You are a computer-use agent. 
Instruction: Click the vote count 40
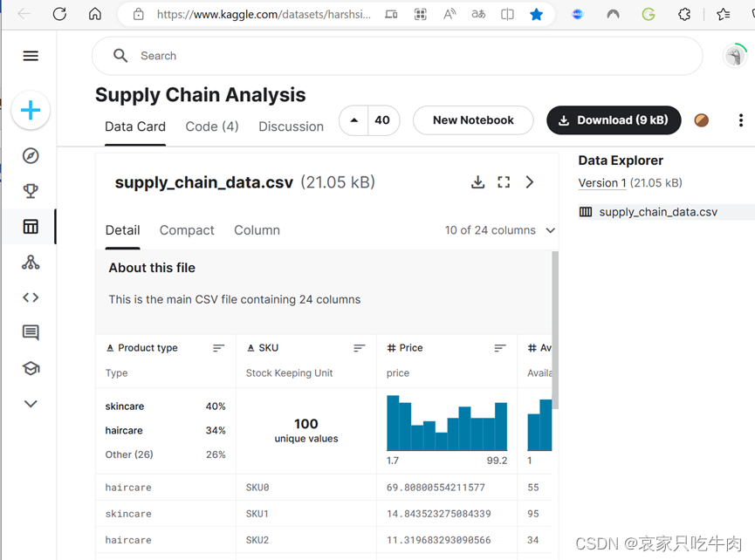click(x=382, y=120)
